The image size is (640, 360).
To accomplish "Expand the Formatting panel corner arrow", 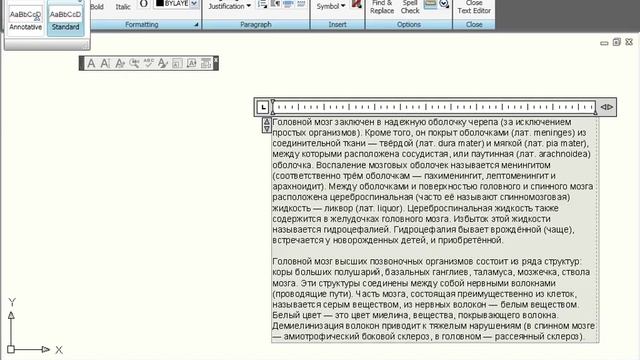I will (196, 25).
